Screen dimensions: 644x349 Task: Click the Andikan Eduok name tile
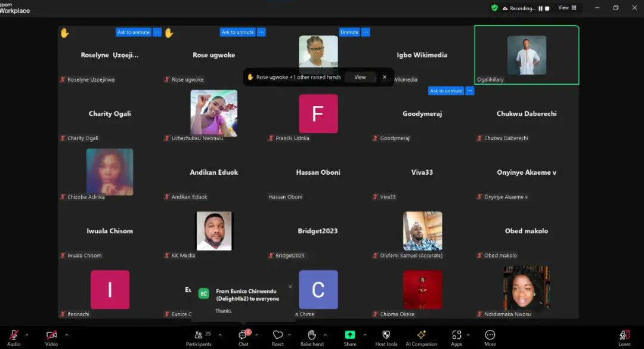click(x=214, y=172)
